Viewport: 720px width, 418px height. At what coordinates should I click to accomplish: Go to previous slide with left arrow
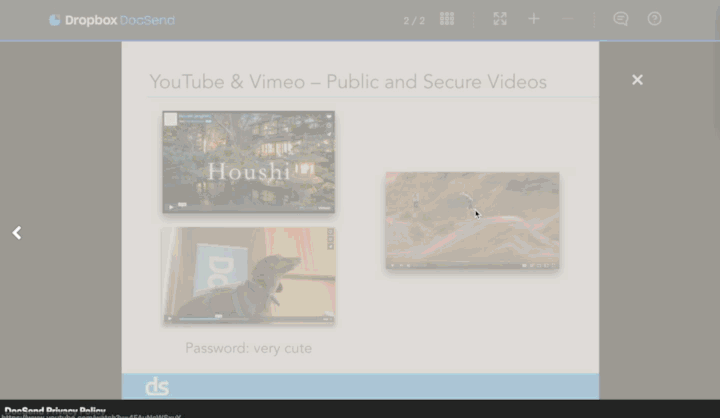(17, 232)
